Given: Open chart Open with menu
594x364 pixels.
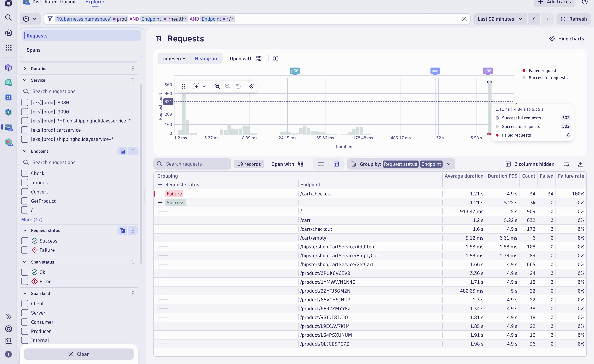Looking at the screenshot, I should click(x=246, y=58).
